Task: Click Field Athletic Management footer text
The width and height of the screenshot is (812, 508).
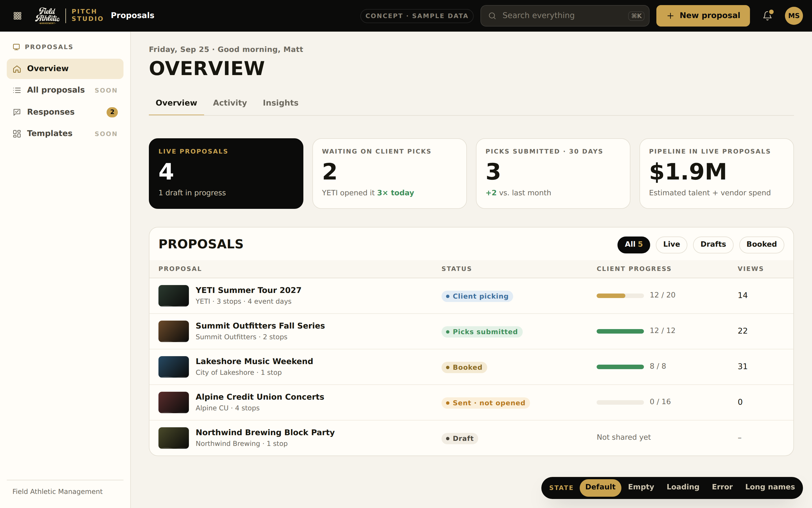Action: click(x=58, y=492)
